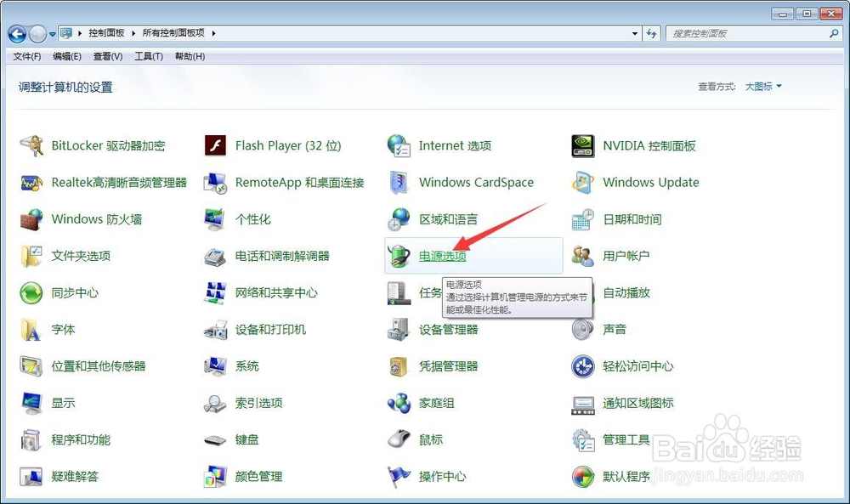The width and height of the screenshot is (850, 504).
Task: Click the 管理工具 link text
Action: (x=626, y=439)
